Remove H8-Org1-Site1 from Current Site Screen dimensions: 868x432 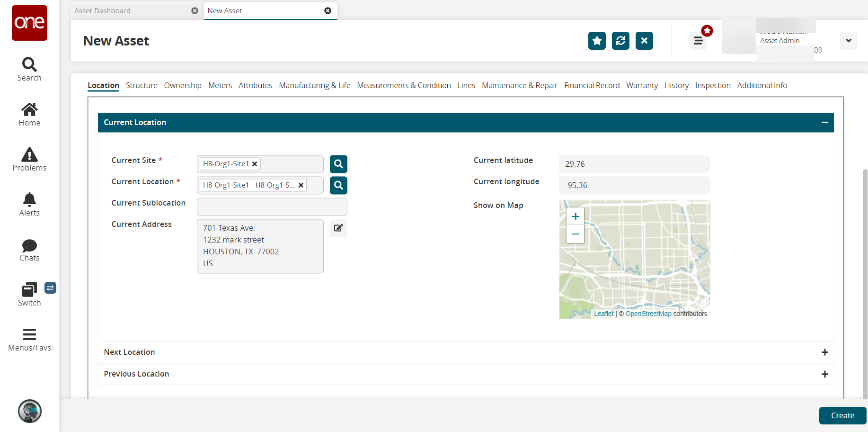(x=255, y=164)
